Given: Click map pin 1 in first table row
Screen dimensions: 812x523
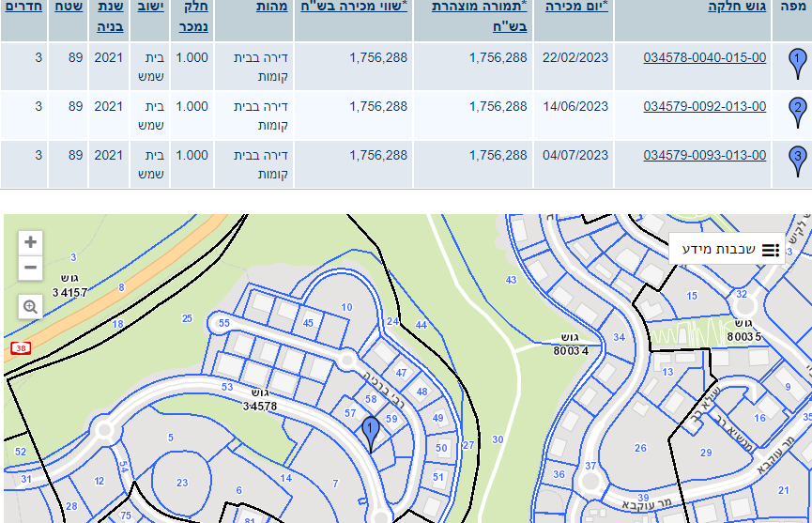Looking at the screenshot, I should (x=798, y=64).
